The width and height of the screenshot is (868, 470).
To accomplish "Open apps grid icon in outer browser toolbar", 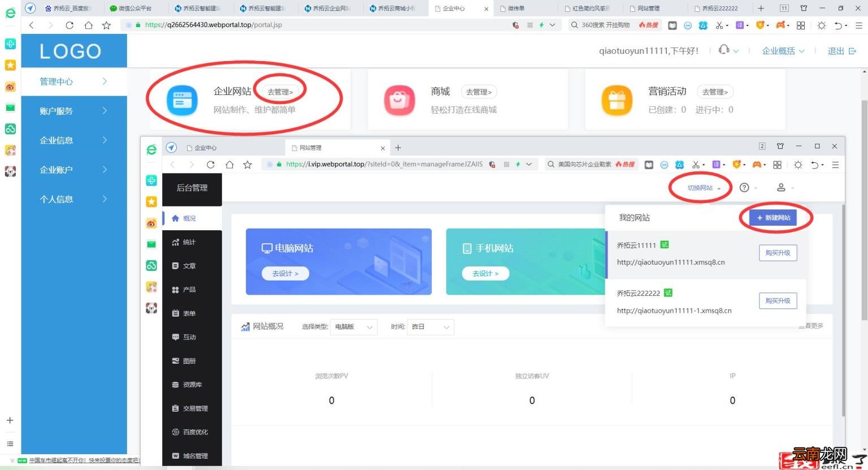I will (801, 25).
